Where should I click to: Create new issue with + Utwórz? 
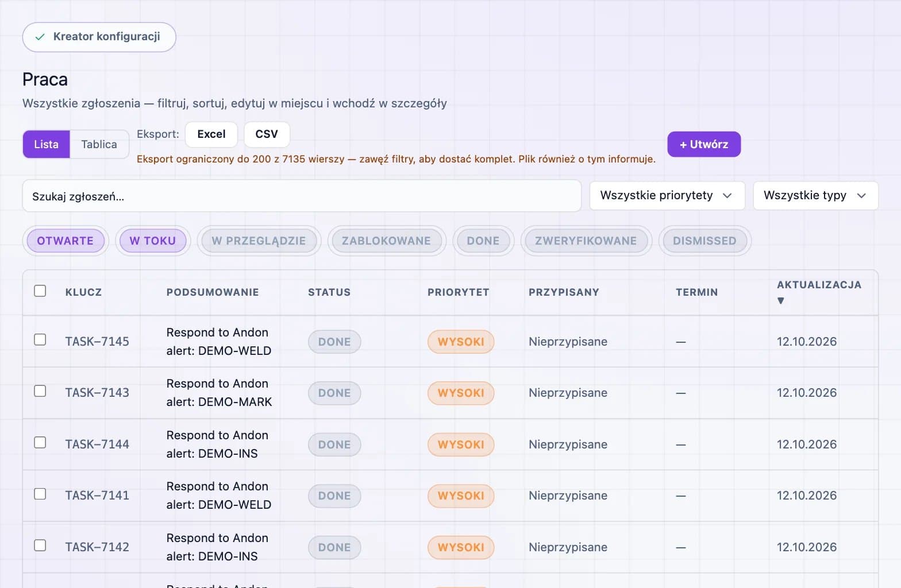coord(704,144)
